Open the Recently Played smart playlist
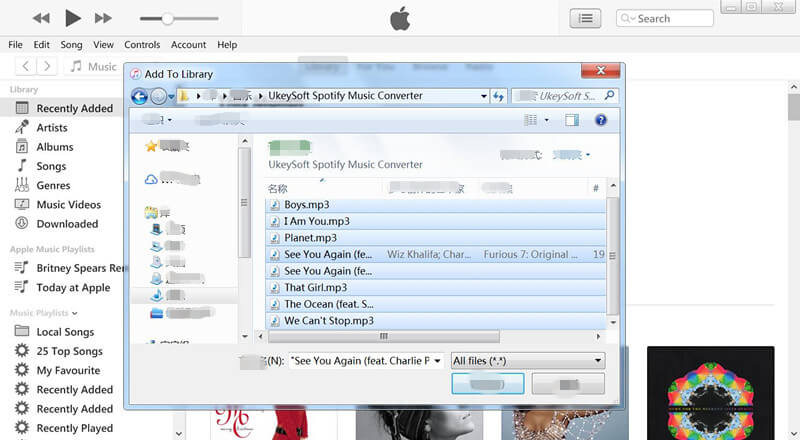Screen dimensions: 800x440 (x=74, y=428)
